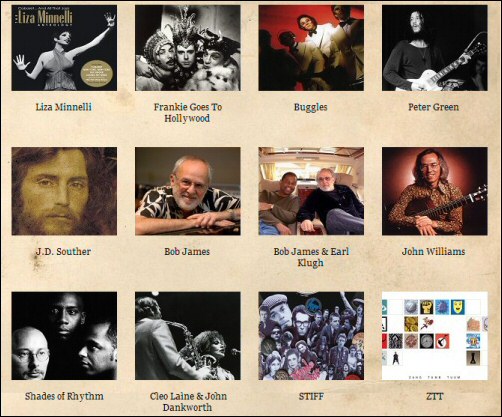Follow the Liza Minnelli text link
The image size is (502, 417).
64,107
